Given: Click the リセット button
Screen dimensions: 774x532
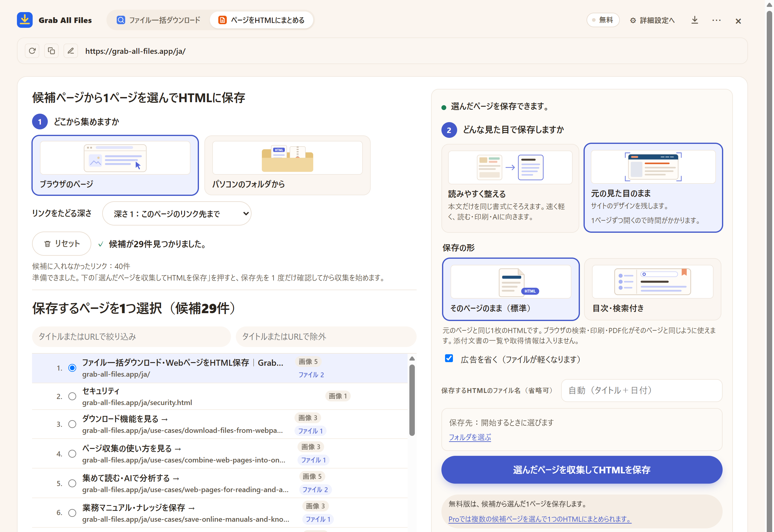Looking at the screenshot, I should 62,244.
